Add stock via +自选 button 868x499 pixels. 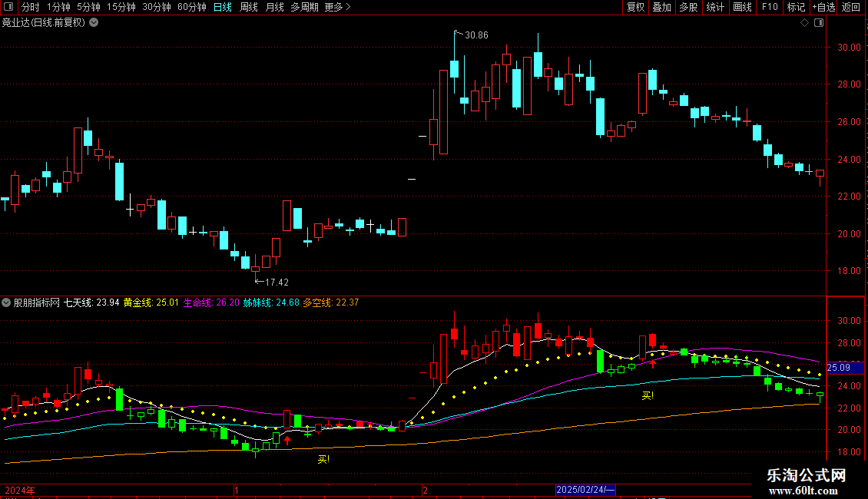tap(823, 7)
